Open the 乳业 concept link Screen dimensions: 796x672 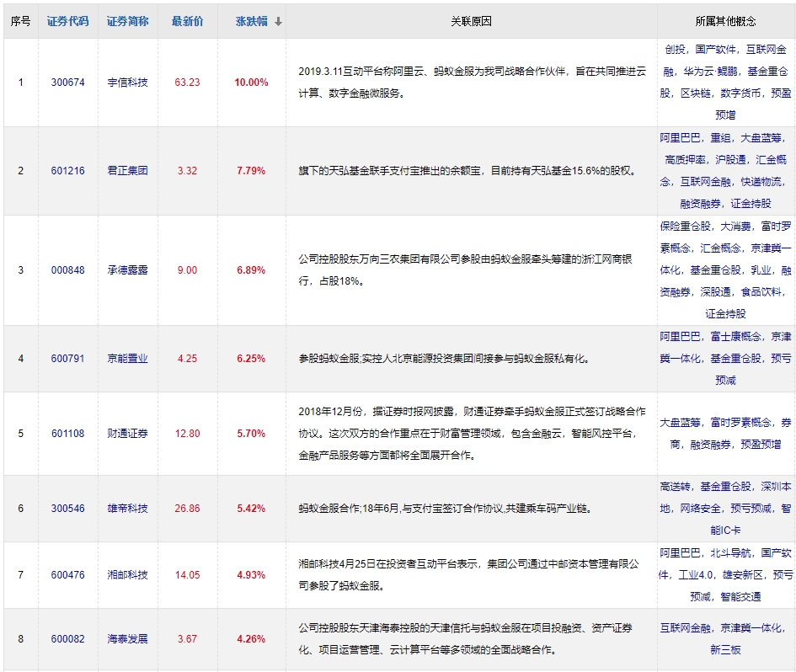761,270
